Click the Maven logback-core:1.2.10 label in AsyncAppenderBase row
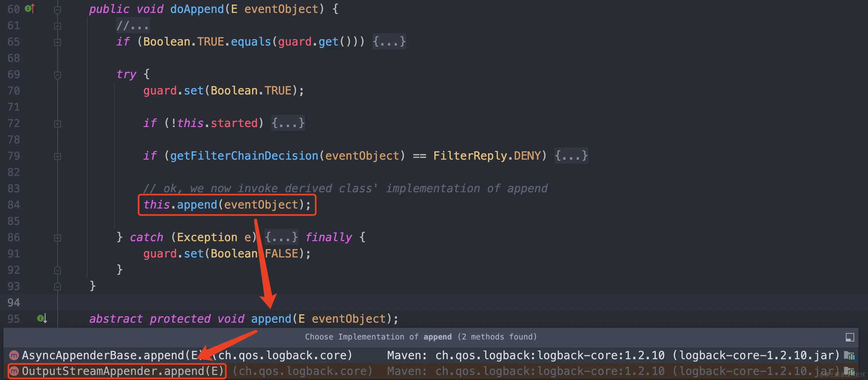Viewport: 868px width, 380px height. [x=613, y=355]
